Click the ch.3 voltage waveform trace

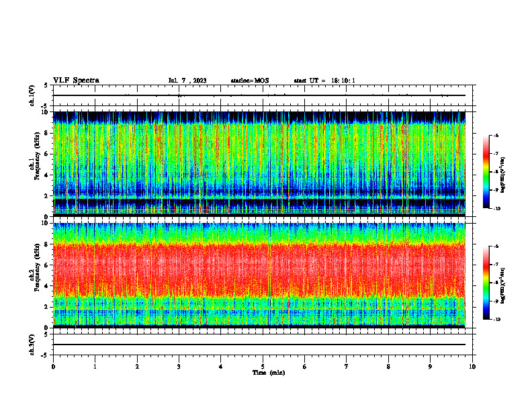259,345
